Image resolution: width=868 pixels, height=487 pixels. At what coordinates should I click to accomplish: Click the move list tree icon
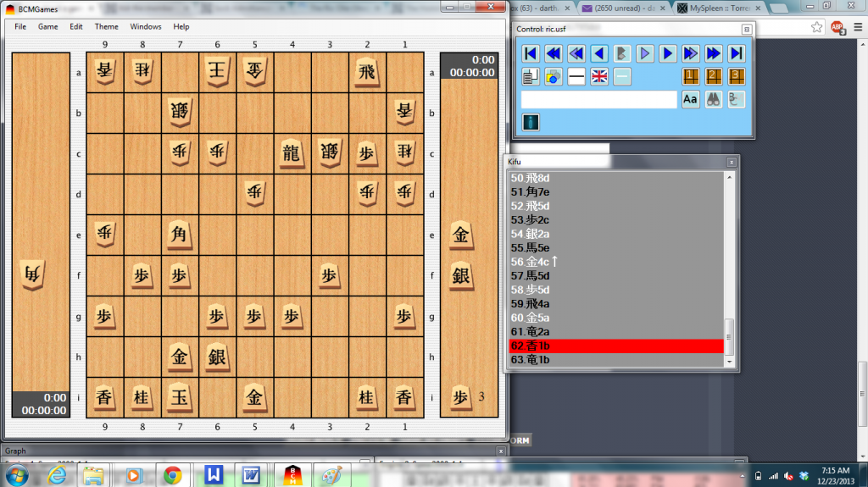pos(531,76)
